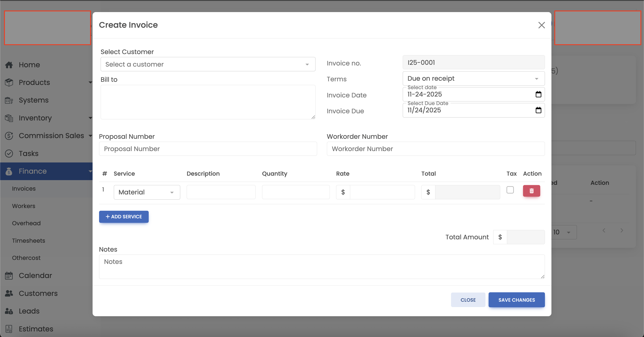Click the Finance money-bag icon
Screen dimensions: 644x337
(9, 171)
